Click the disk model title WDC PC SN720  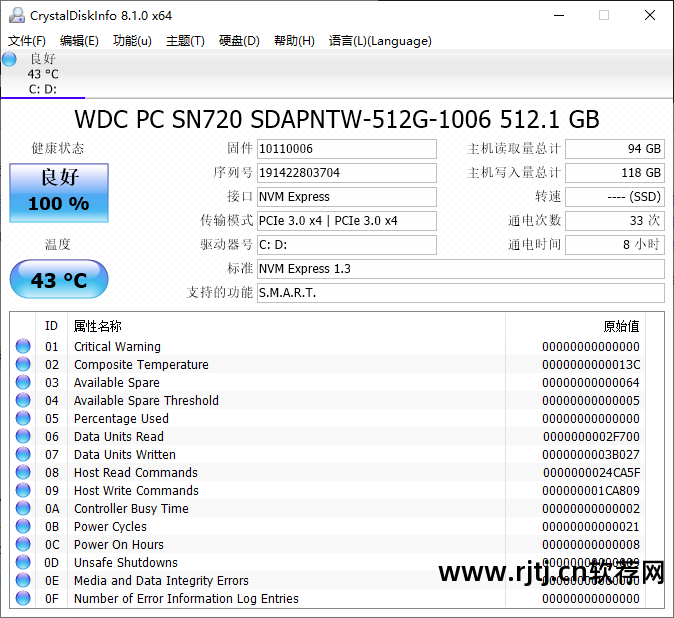point(337,119)
